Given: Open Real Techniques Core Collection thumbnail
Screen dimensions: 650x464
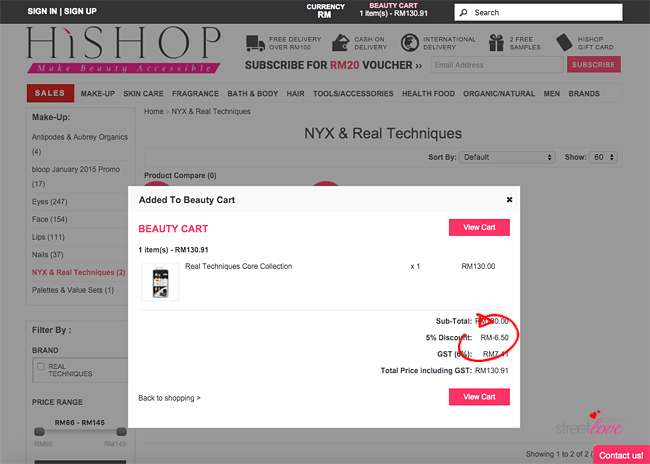Looking at the screenshot, I should pos(160,282).
